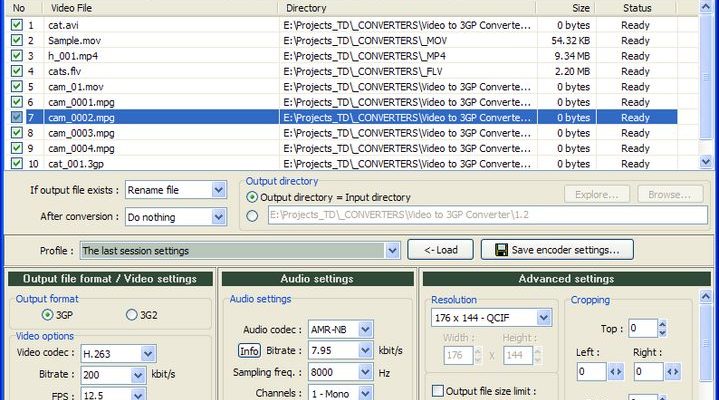This screenshot has width=719, height=400.
Task: Select the cam_0004.mpg file name
Action: click(81, 148)
